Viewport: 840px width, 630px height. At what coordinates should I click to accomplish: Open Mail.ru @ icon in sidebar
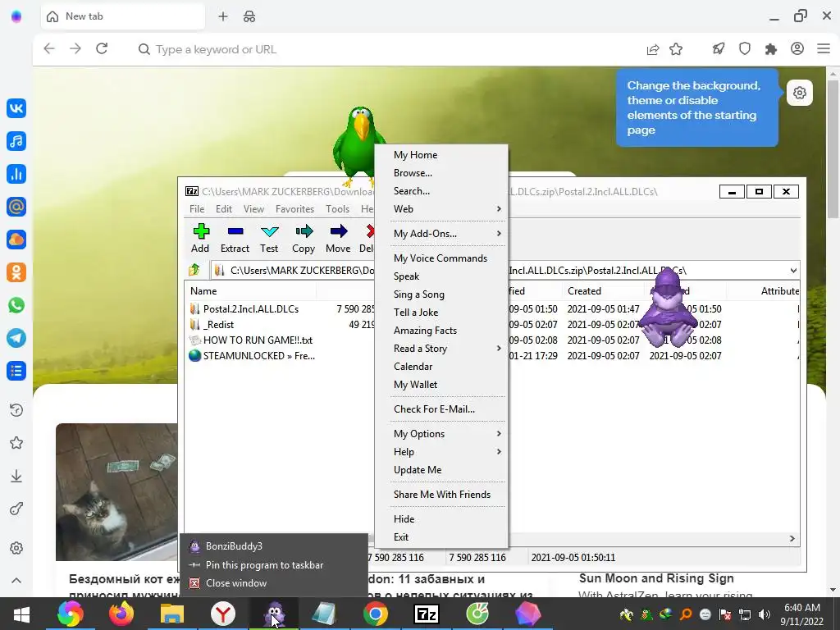point(16,207)
